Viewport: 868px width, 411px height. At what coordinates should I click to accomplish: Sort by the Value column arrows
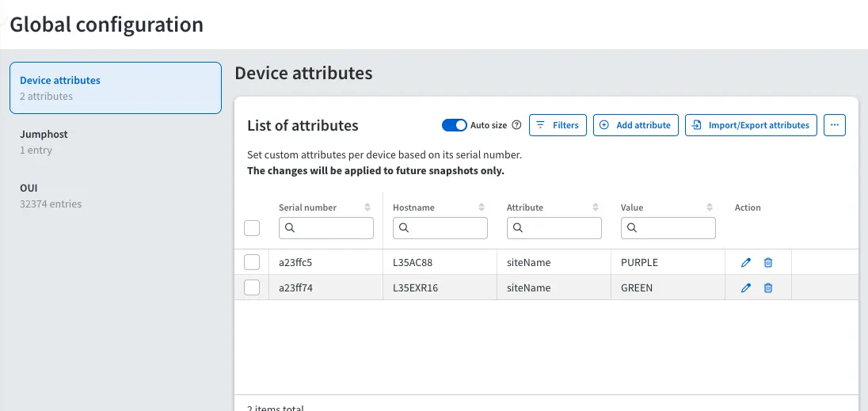[710, 207]
